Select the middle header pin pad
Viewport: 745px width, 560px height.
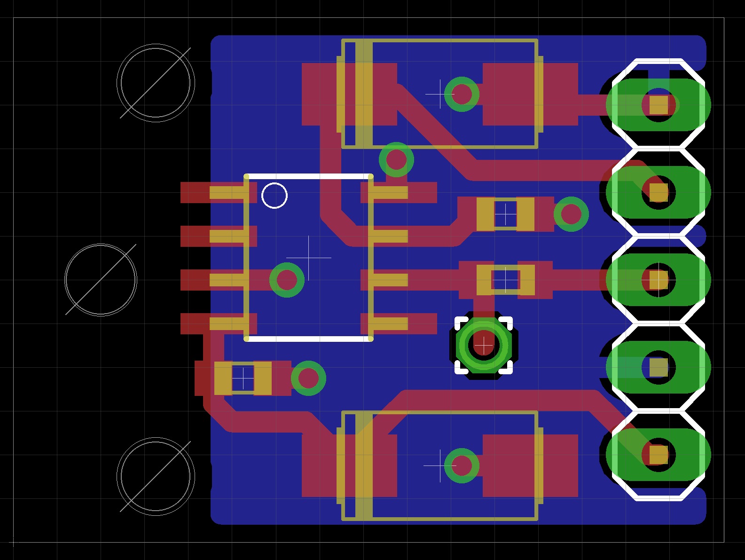coord(659,280)
